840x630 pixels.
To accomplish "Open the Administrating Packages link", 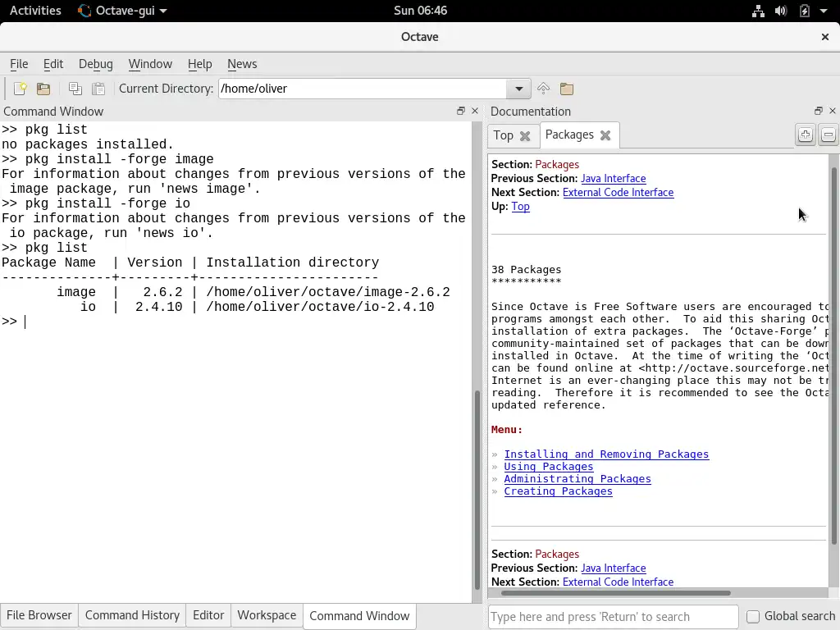I will pos(577,479).
